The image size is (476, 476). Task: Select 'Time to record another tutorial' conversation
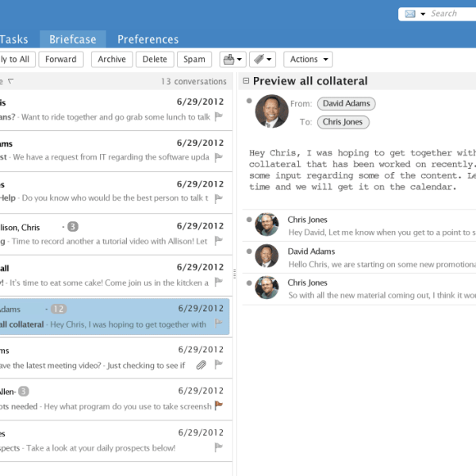click(115, 234)
